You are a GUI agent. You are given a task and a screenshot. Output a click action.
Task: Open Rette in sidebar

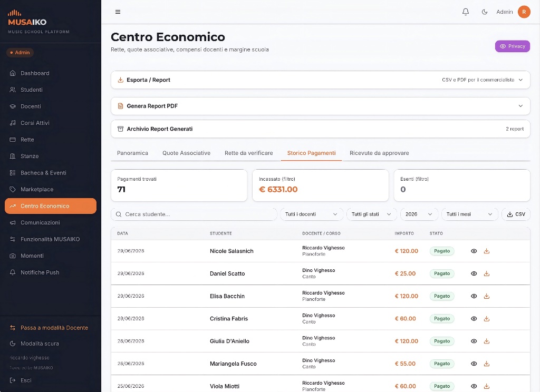51,140
